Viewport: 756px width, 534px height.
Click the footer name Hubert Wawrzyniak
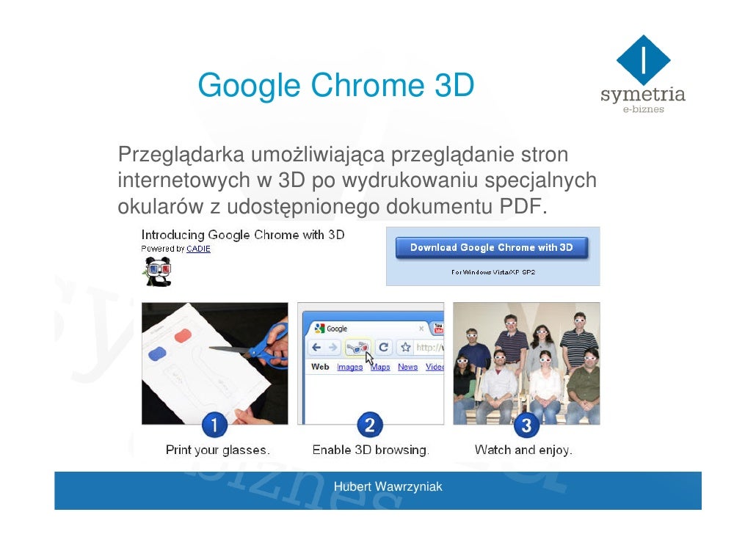pos(388,487)
